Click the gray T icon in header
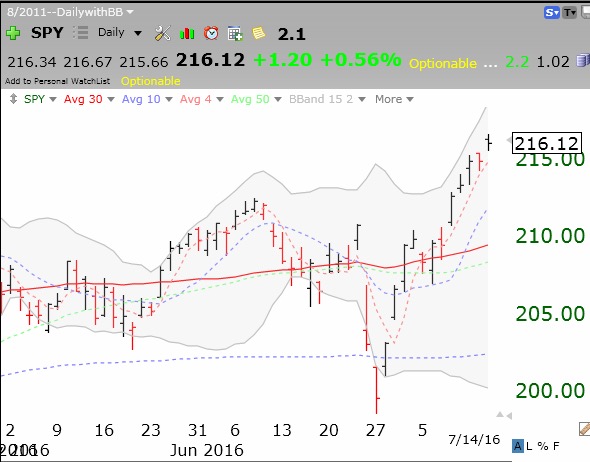This screenshot has width=590, height=462. click(x=570, y=13)
